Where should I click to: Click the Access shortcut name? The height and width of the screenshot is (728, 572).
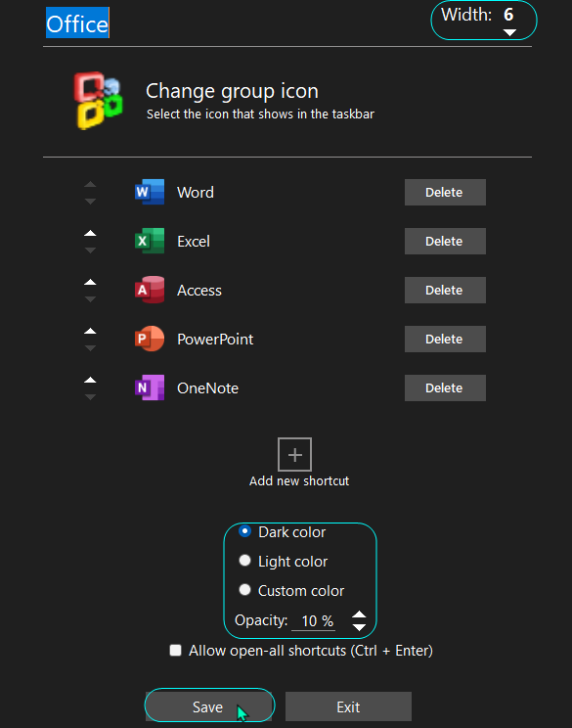tap(199, 291)
